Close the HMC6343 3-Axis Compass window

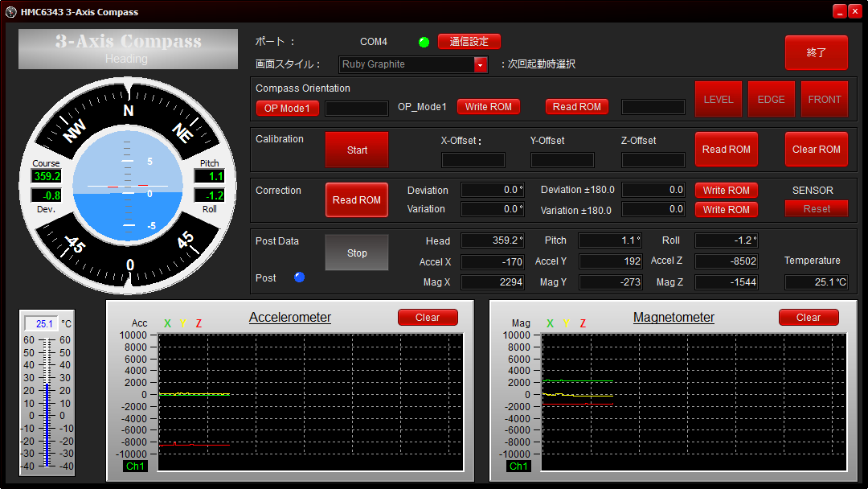[855, 11]
